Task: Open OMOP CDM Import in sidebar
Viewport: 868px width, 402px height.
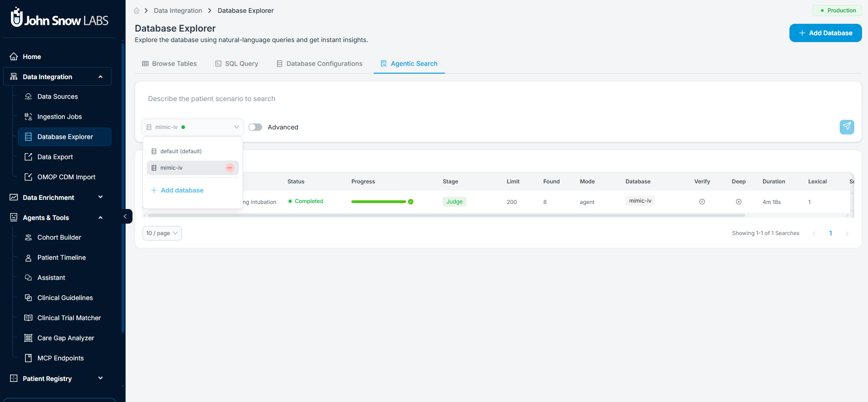Action: [66, 177]
